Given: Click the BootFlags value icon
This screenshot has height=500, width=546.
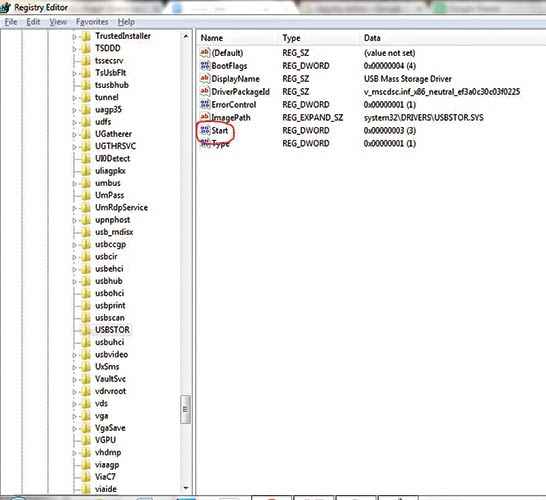Looking at the screenshot, I should (205, 65).
